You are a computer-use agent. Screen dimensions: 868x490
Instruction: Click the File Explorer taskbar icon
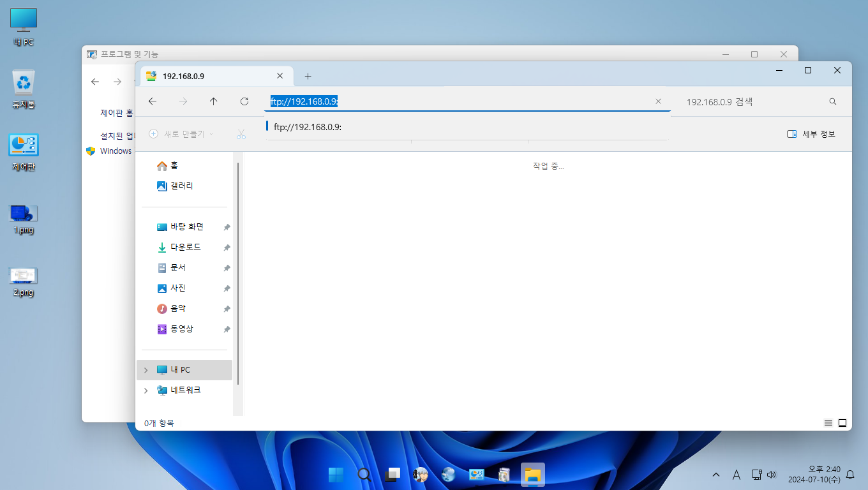coord(533,475)
